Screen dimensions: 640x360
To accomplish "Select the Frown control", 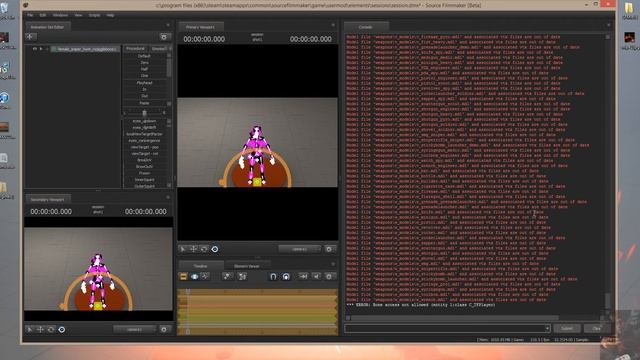I will [x=144, y=173].
